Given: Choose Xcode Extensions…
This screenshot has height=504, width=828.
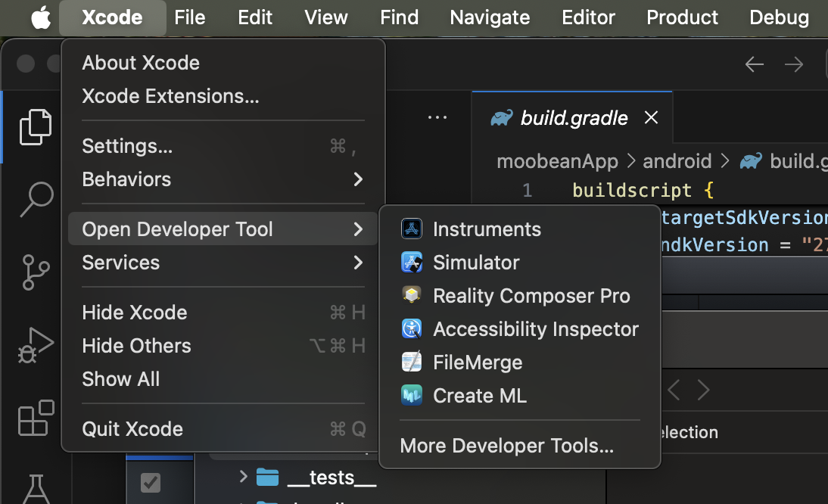Looking at the screenshot, I should coord(223,96).
